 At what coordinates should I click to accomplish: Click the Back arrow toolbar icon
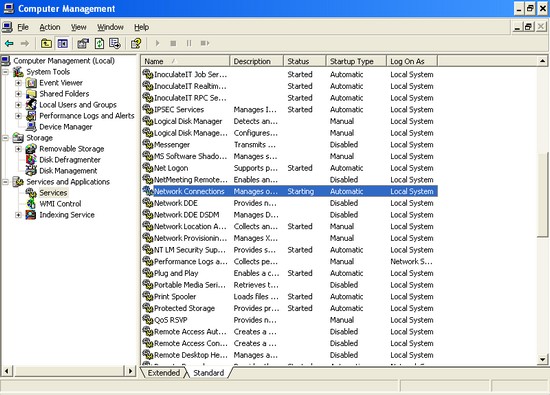pos(9,43)
